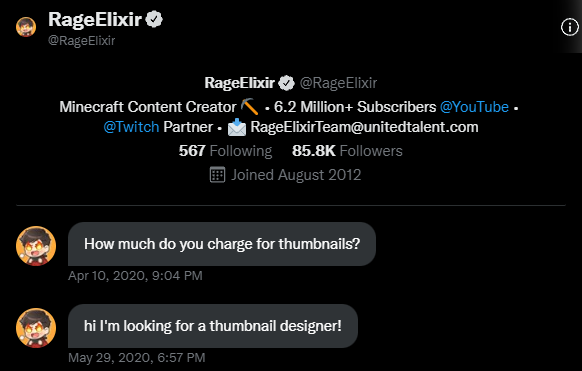Click the envelope emoji in the bio
The image size is (582, 371).
[x=237, y=127]
